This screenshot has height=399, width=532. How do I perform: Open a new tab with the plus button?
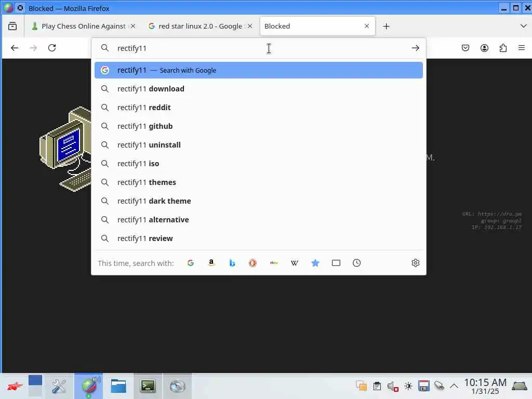(x=387, y=26)
